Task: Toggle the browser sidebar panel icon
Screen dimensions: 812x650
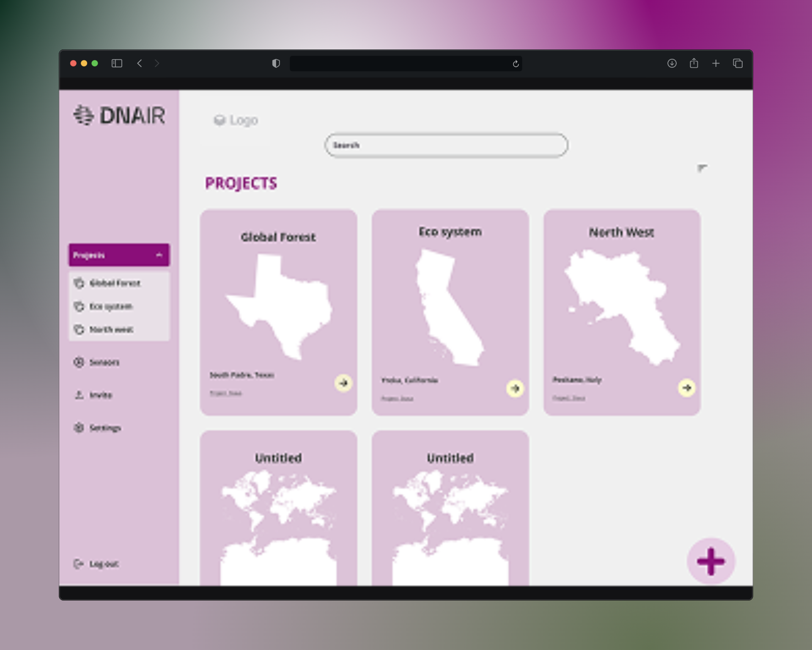Action: pyautogui.click(x=117, y=63)
